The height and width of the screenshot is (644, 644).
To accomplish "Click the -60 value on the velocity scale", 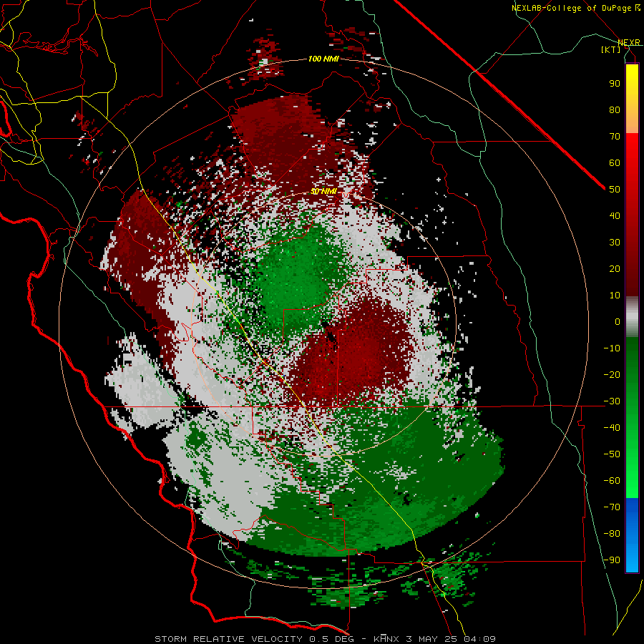I will (612, 481).
